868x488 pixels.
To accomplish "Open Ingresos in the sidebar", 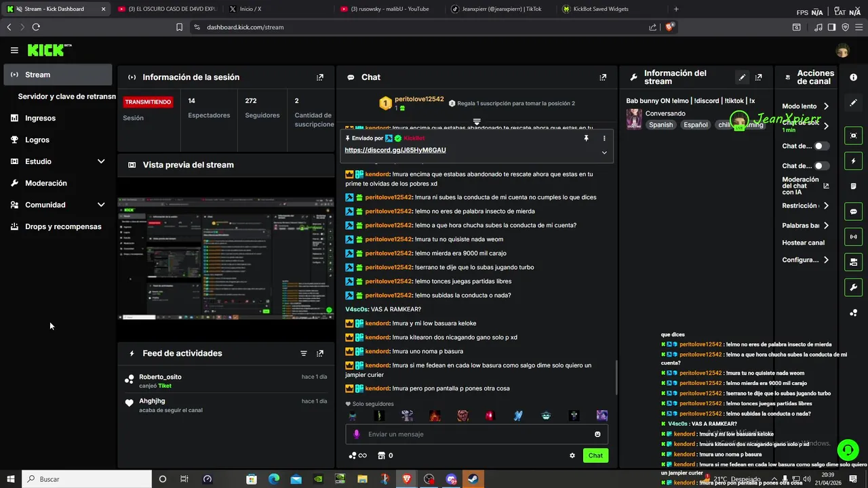I will [x=58, y=118].
